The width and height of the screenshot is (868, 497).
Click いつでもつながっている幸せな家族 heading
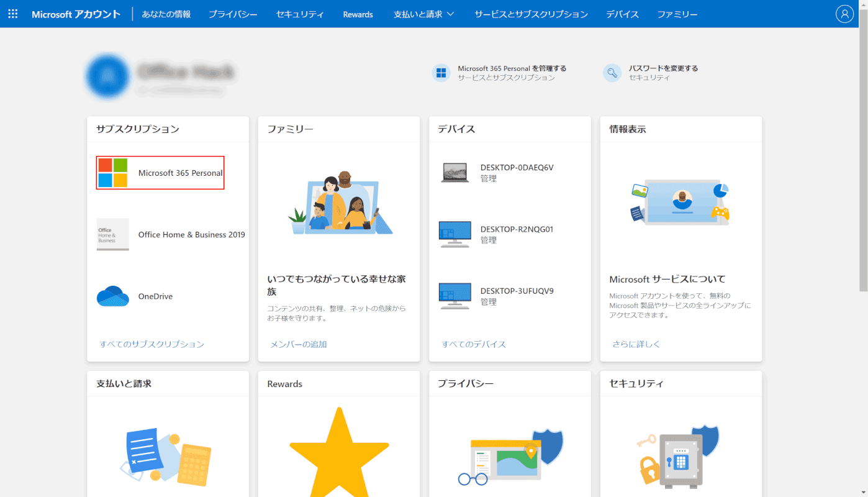[337, 285]
